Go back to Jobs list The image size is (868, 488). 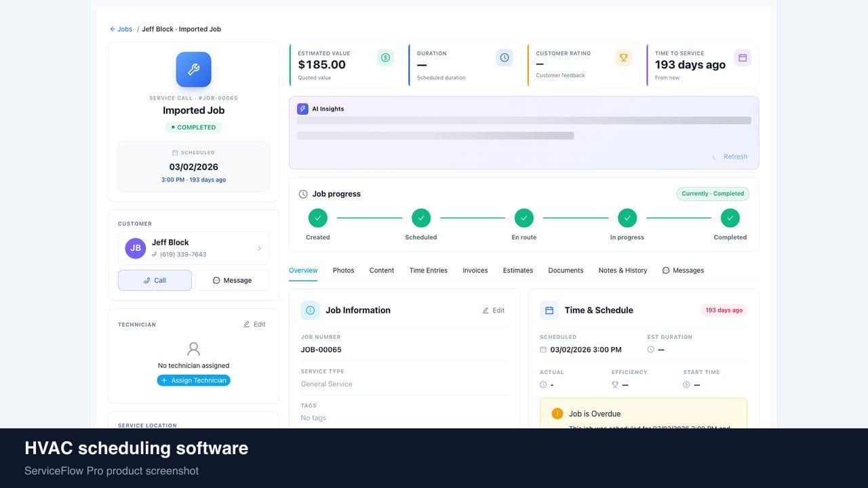tap(121, 29)
